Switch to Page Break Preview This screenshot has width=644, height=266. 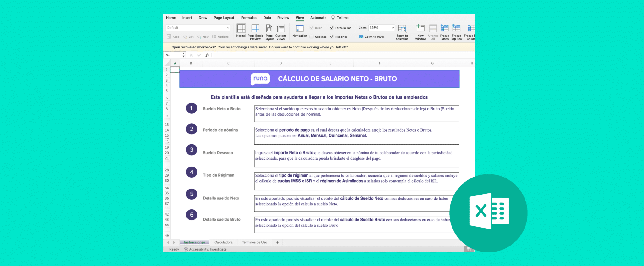[x=255, y=29]
